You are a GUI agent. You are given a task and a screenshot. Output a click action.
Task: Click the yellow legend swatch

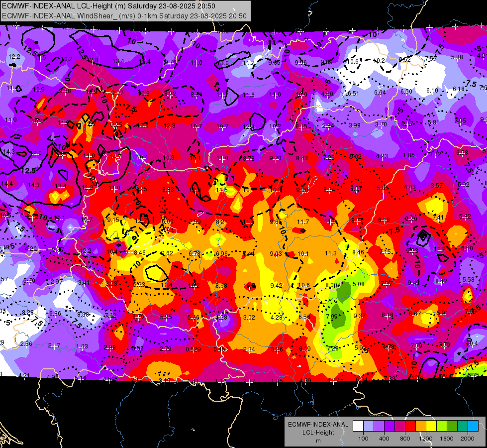click(431, 426)
